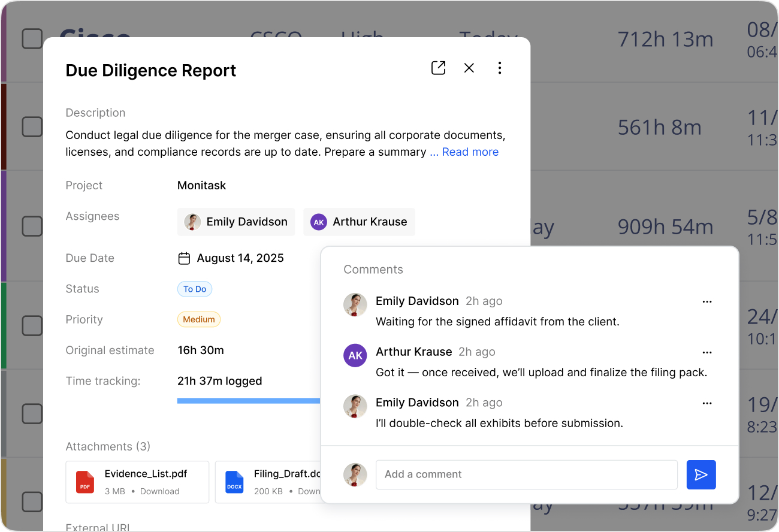Open the PDF icon for Evidence_List.pdf
This screenshot has width=779, height=532.
(84, 482)
